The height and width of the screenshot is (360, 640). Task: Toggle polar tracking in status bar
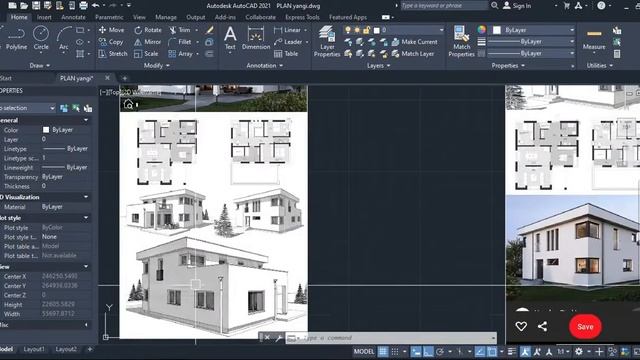tap(440, 351)
